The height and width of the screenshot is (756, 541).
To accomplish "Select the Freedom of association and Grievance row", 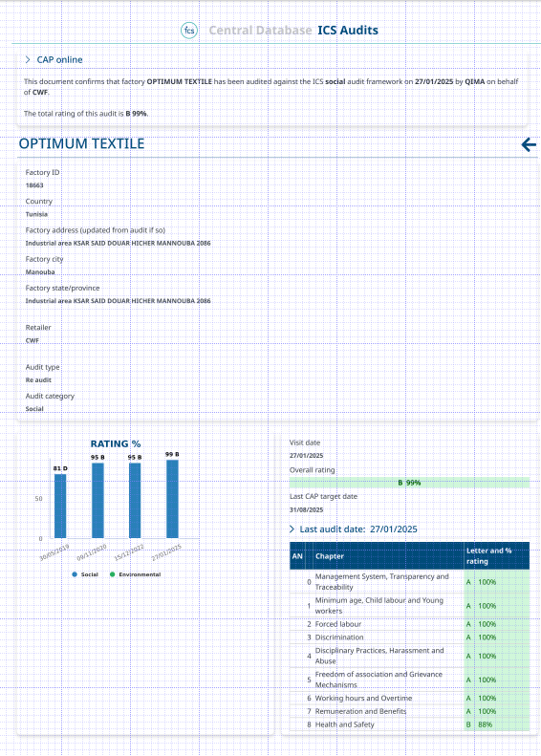I will [409, 680].
